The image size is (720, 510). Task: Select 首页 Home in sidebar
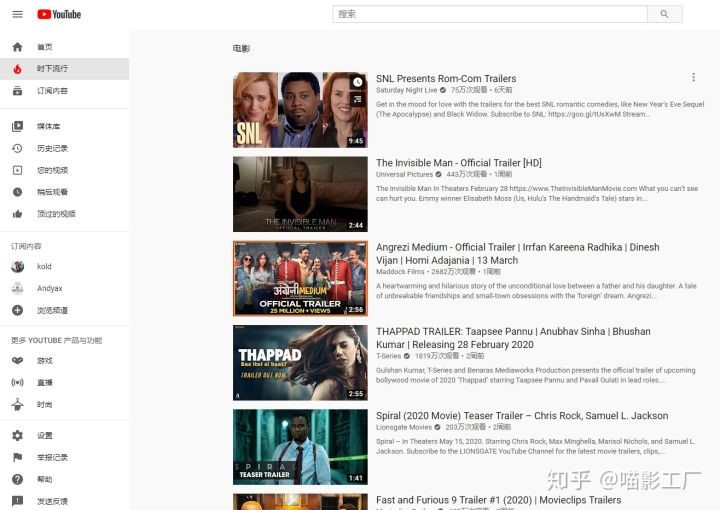[64, 47]
